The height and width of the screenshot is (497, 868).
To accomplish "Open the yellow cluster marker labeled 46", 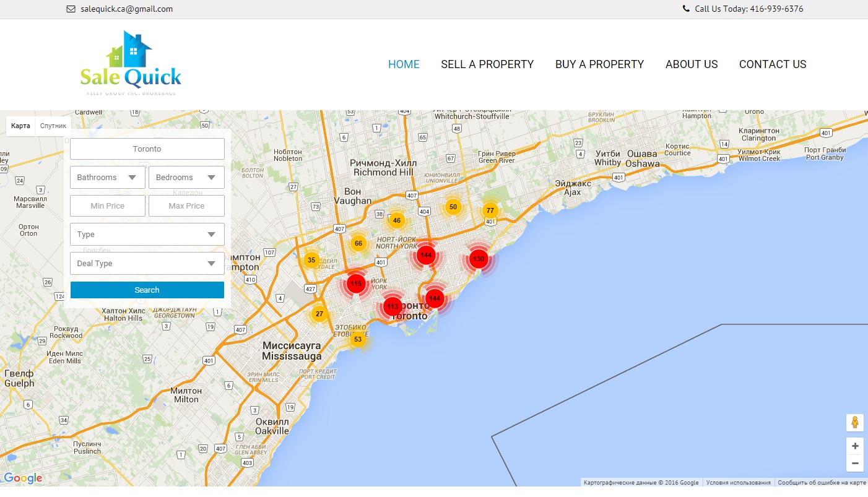I will (x=397, y=220).
